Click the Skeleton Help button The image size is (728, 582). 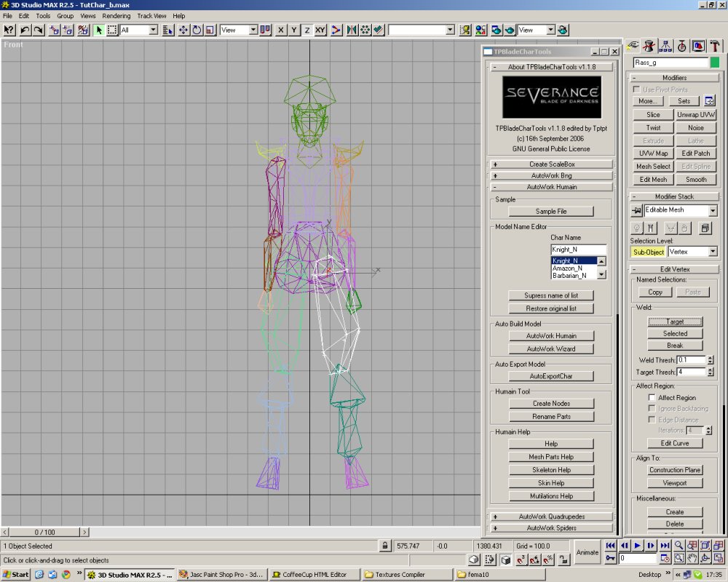coord(551,470)
